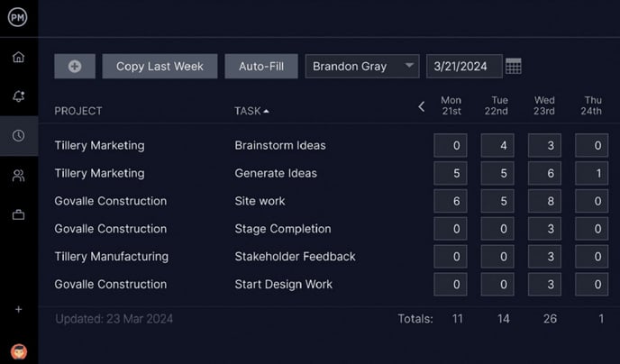620x364 pixels.
Task: Edit Tuesday hours for Generate Ideas
Action: pyautogui.click(x=497, y=173)
